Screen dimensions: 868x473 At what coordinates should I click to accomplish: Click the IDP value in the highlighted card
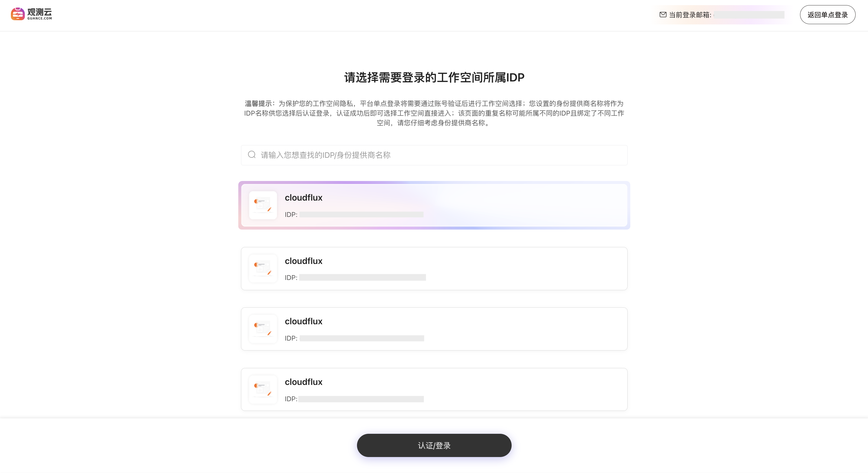361,214
